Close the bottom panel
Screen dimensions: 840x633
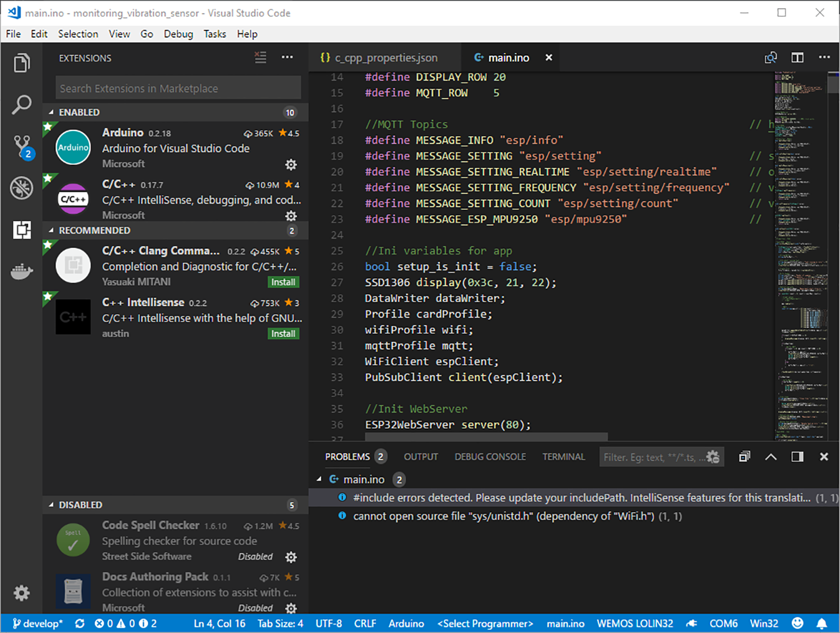tap(824, 457)
